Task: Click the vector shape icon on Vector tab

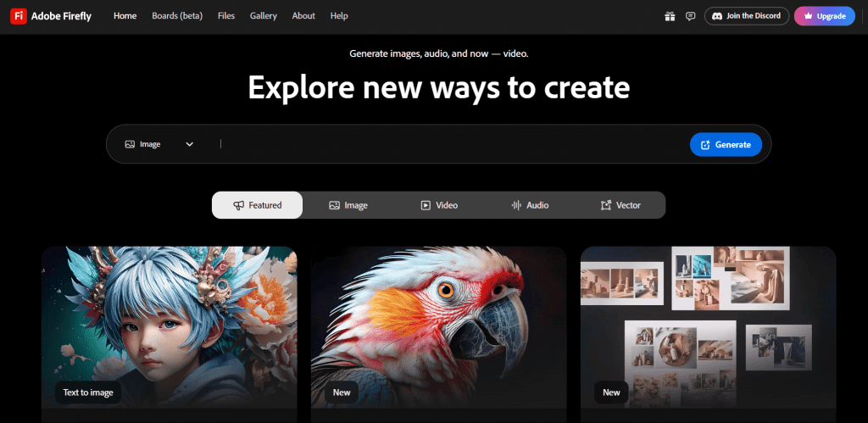Action: pos(605,205)
